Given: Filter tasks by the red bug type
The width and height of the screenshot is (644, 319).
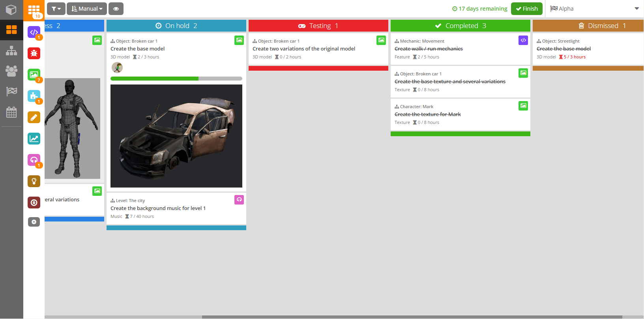Looking at the screenshot, I should [x=34, y=53].
